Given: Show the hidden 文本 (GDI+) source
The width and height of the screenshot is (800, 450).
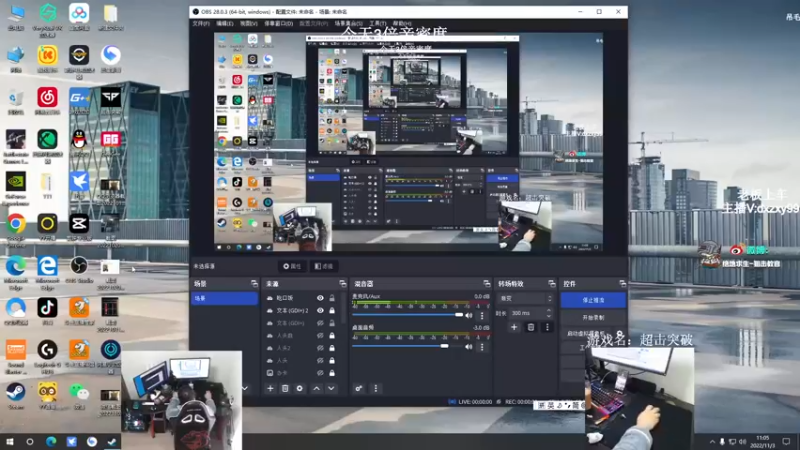Looking at the screenshot, I should click(320, 323).
